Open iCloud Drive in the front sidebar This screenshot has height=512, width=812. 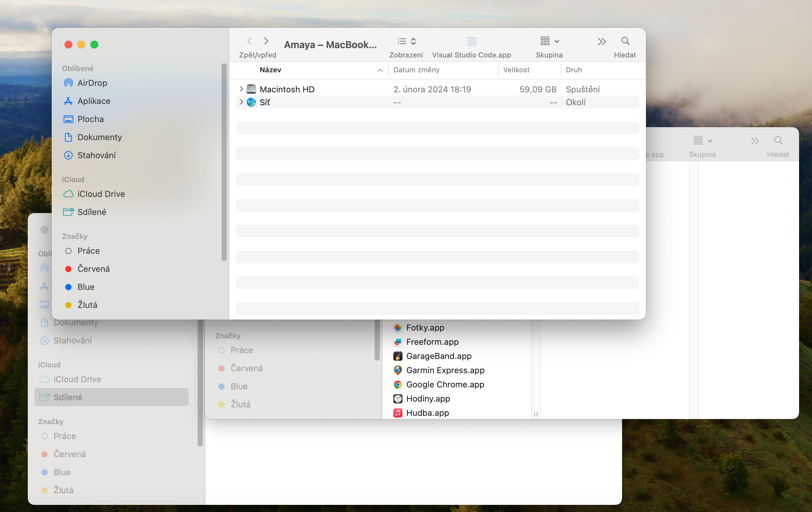(100, 194)
